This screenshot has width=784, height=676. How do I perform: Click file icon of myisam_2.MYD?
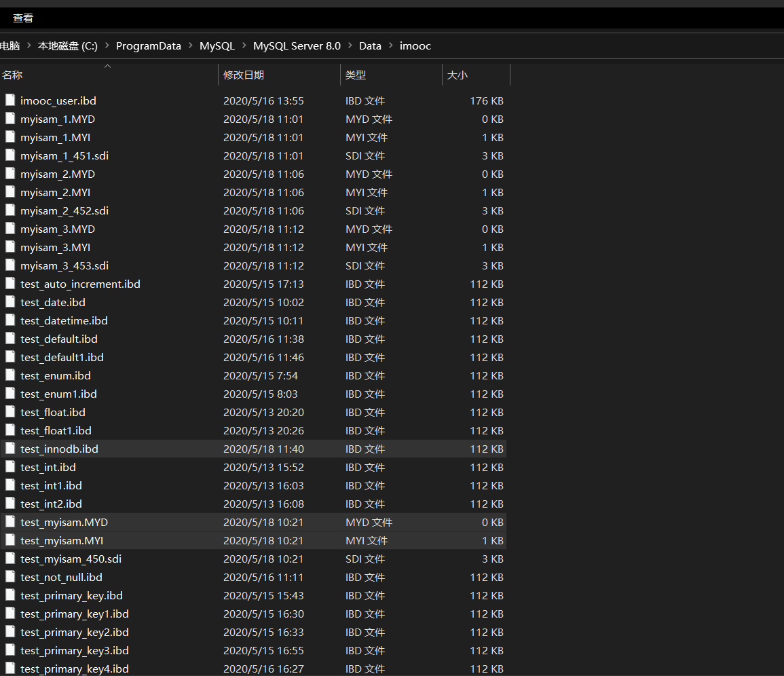point(10,174)
